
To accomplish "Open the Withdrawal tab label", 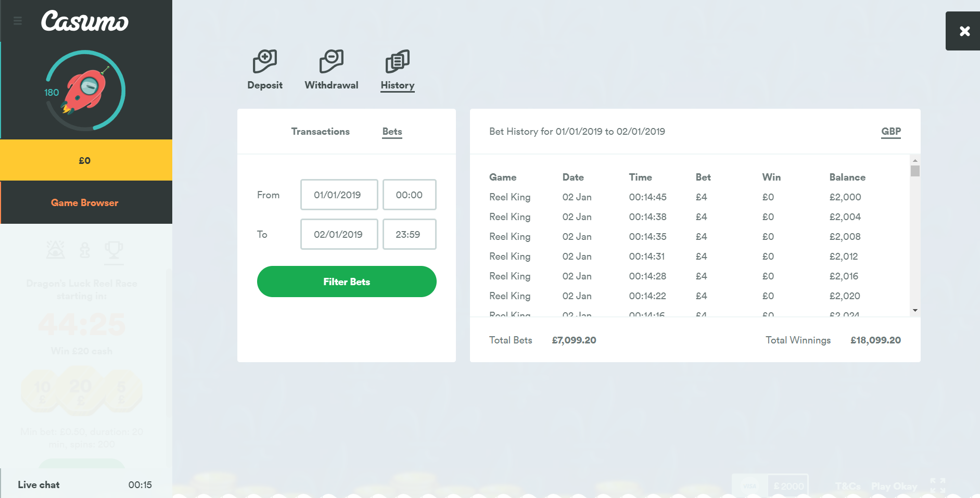I will pyautogui.click(x=332, y=85).
